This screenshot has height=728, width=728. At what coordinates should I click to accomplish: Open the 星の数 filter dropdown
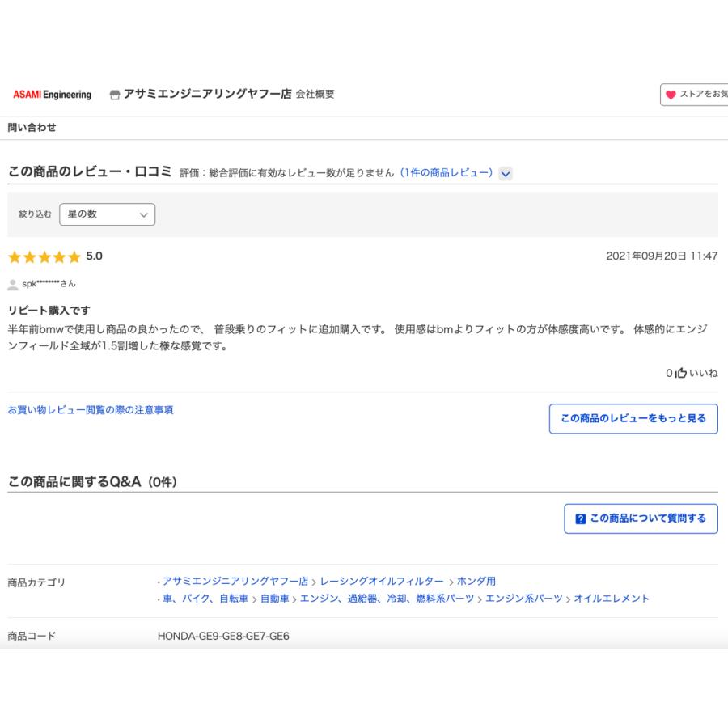pos(108,214)
